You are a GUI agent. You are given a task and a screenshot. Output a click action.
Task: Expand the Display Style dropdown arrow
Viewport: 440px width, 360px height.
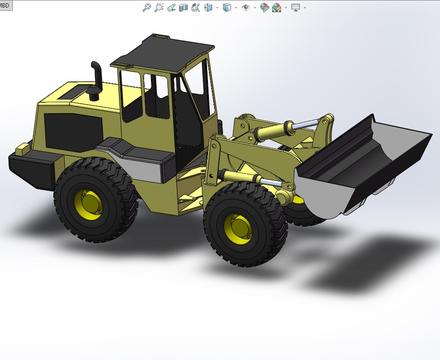click(236, 7)
